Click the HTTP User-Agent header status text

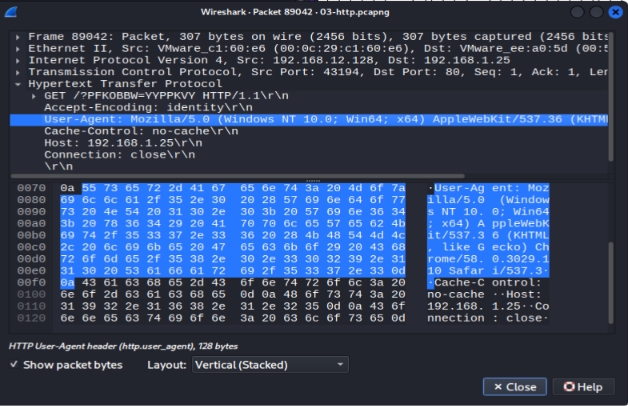(x=123, y=346)
